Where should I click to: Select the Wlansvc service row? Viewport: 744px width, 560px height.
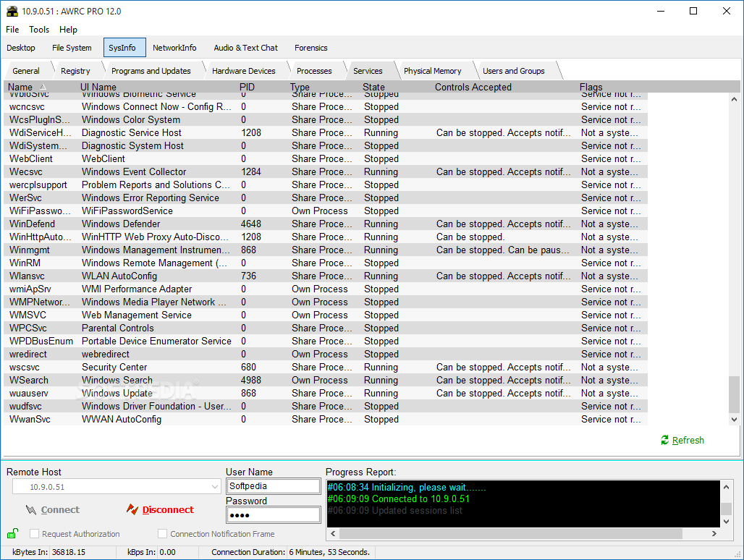(326, 276)
